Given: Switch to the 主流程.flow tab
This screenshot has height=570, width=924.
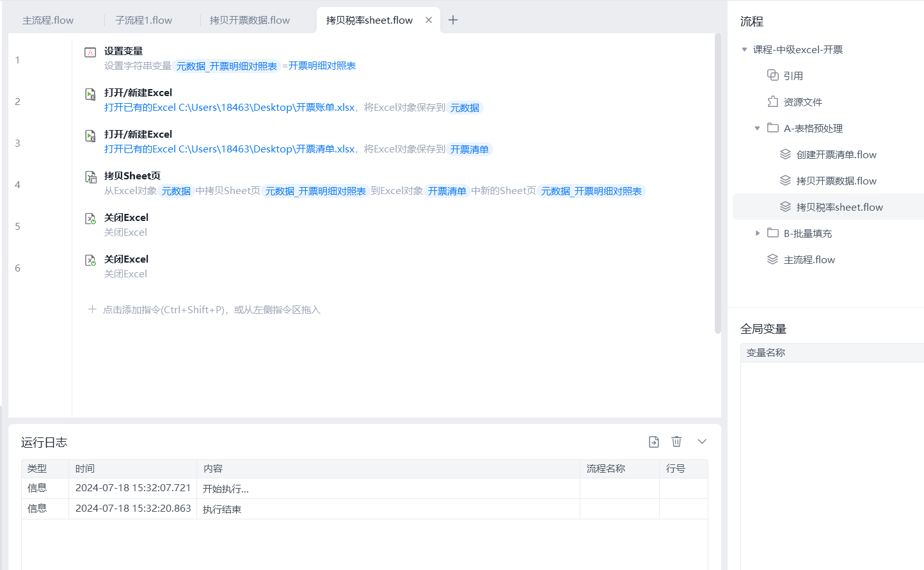Looking at the screenshot, I should click(48, 20).
